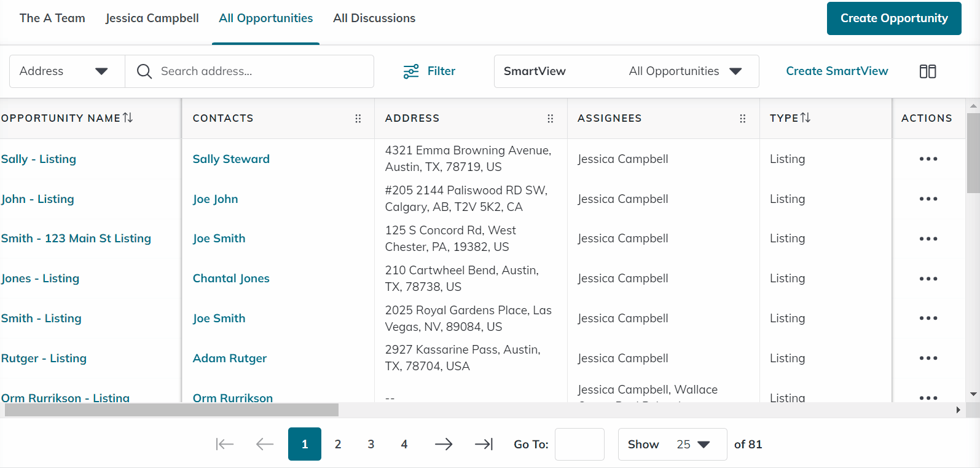Expand the Address search-type dropdown
Screen dimensions: 980x468
coord(67,71)
